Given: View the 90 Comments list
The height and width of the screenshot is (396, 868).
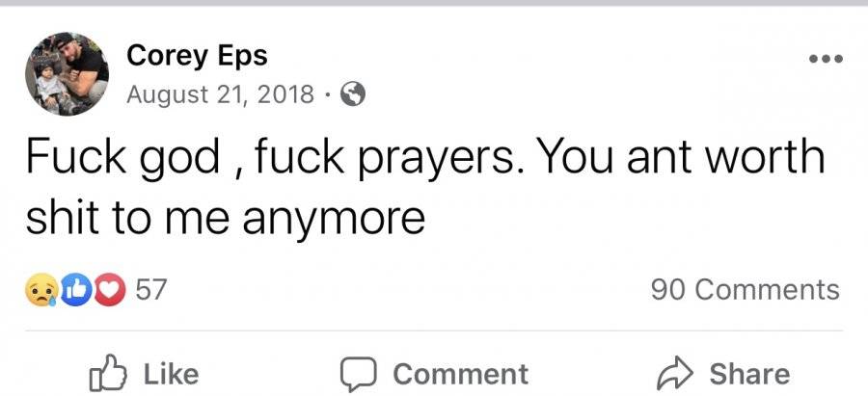Looking at the screenshot, I should 746,290.
